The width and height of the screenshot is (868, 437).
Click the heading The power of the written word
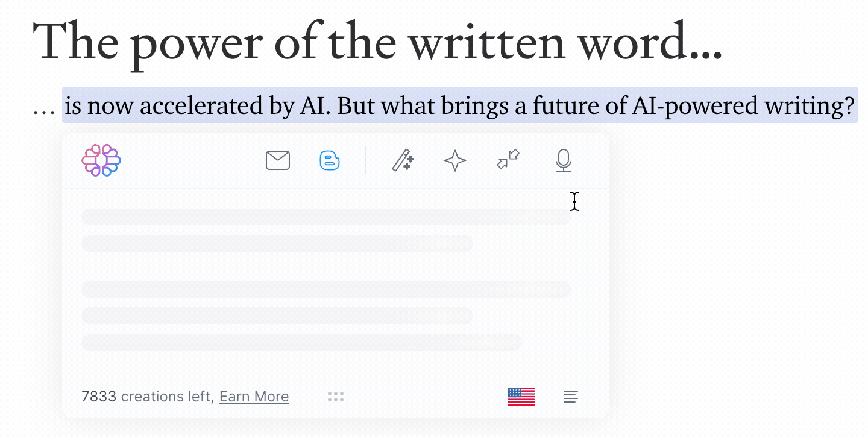[379, 42]
